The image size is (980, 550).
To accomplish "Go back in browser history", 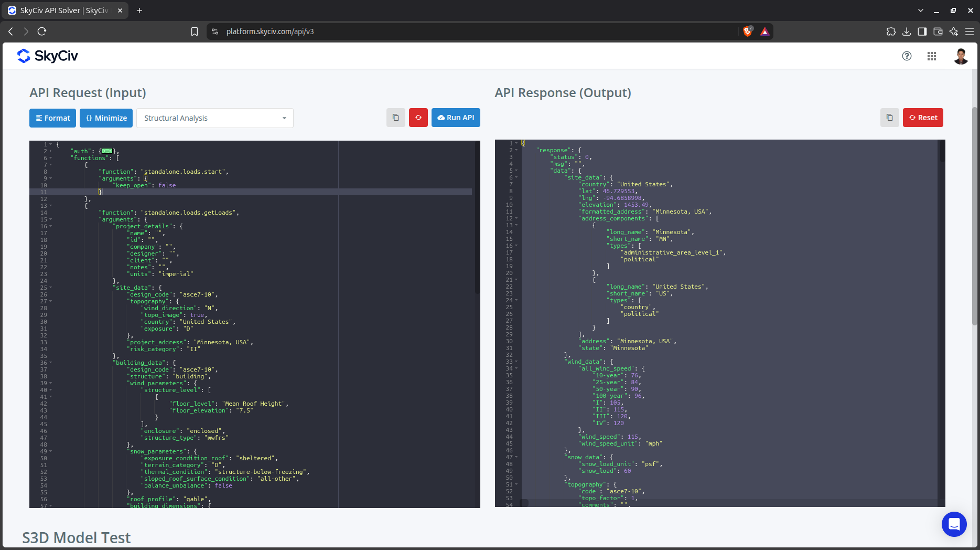I will tap(10, 31).
